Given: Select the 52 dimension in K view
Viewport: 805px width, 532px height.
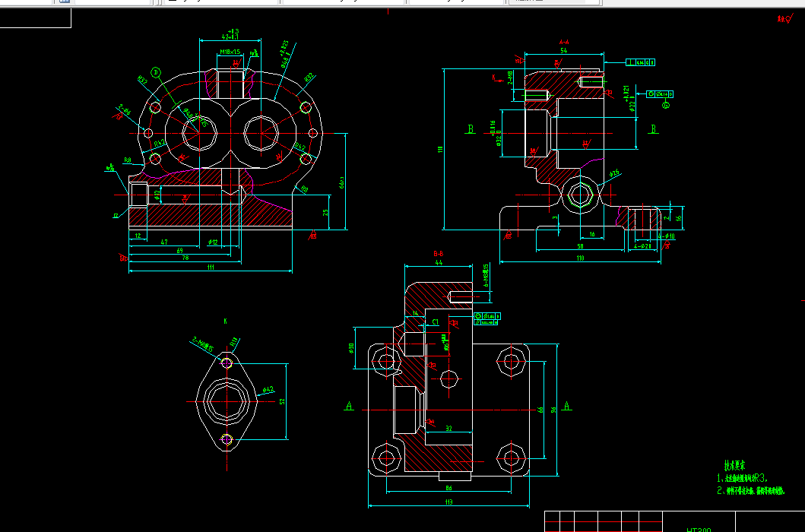Looking at the screenshot, I should tap(282, 401).
